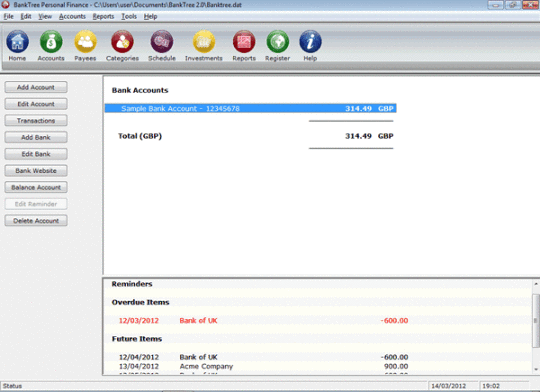Click the Delete Account button
This screenshot has width=540, height=392.
click(36, 220)
